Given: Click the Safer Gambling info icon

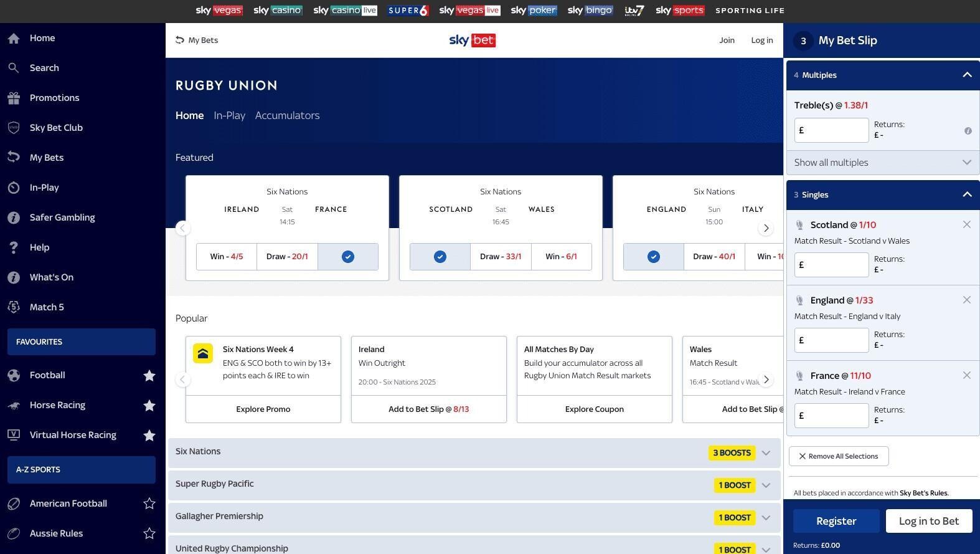Looking at the screenshot, I should [x=14, y=217].
